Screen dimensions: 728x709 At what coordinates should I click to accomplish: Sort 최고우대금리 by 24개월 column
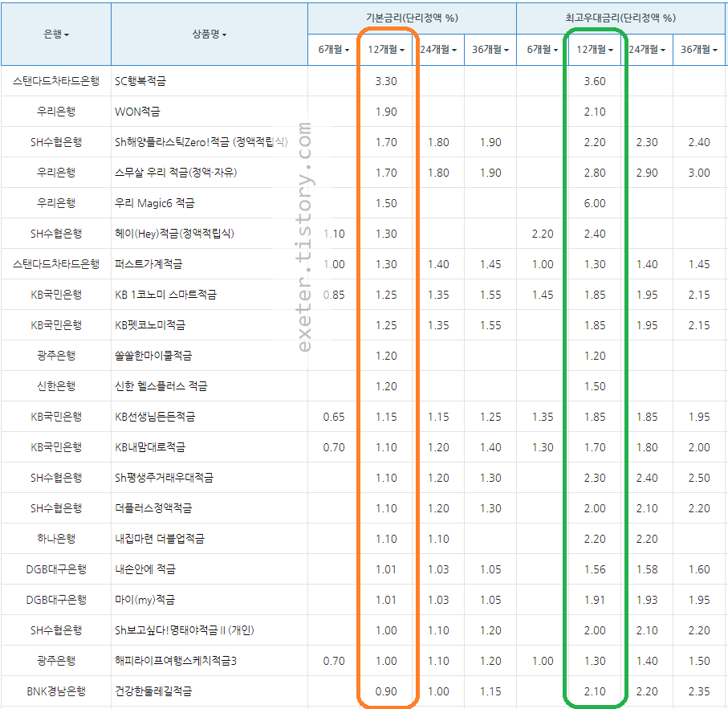pyautogui.click(x=647, y=49)
